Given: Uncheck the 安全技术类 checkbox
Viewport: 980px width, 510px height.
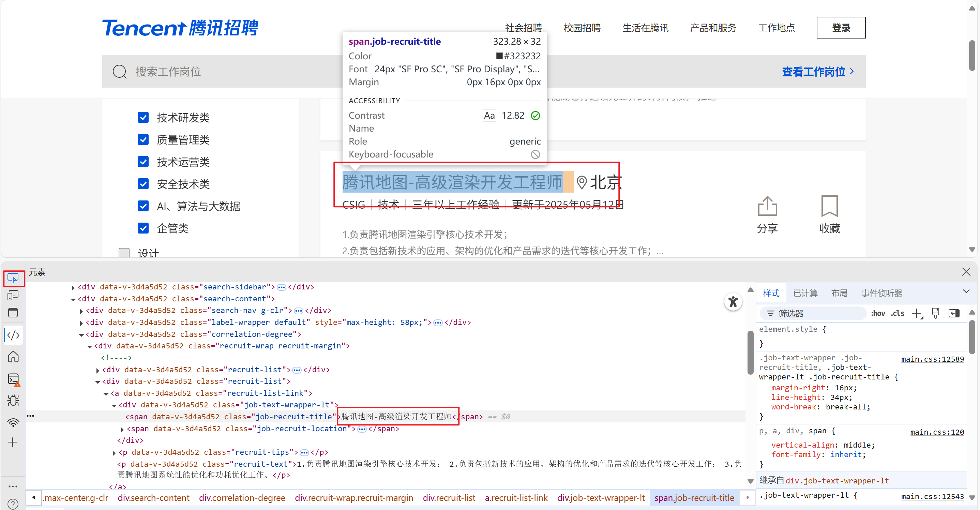Looking at the screenshot, I should point(143,184).
